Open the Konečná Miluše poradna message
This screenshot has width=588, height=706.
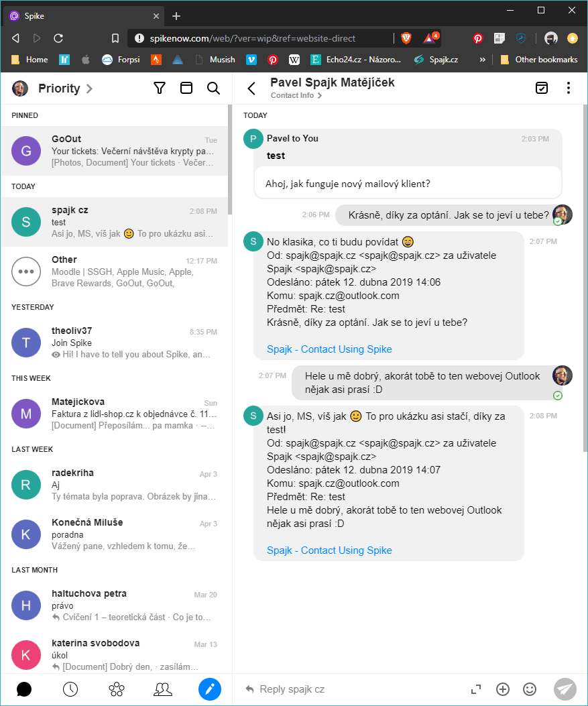[115, 534]
